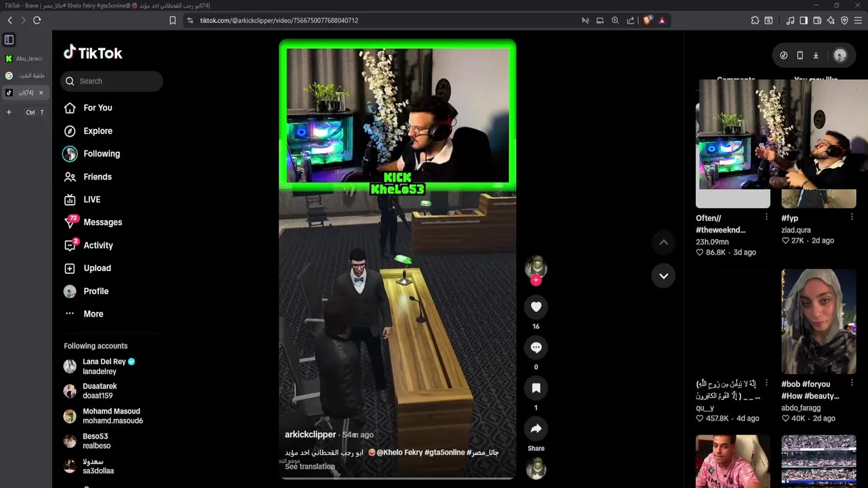Viewport: 868px width, 488px height.
Task: Go to next video down arrow
Action: point(663,276)
